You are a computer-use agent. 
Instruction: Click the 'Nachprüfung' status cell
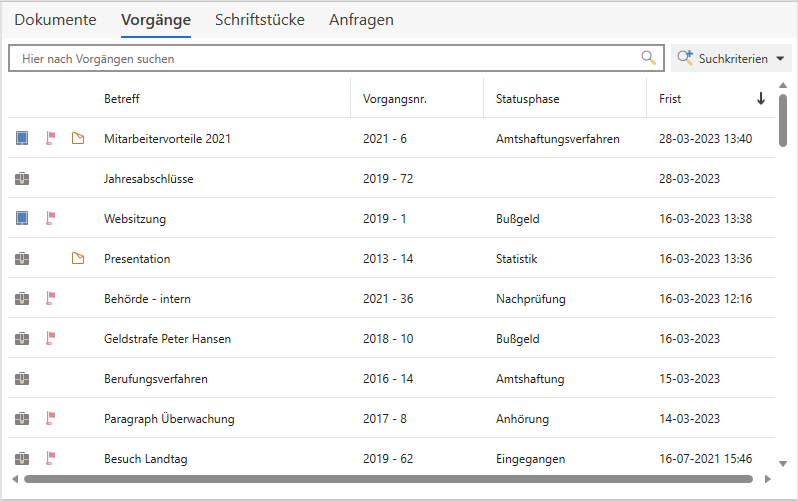click(x=531, y=299)
